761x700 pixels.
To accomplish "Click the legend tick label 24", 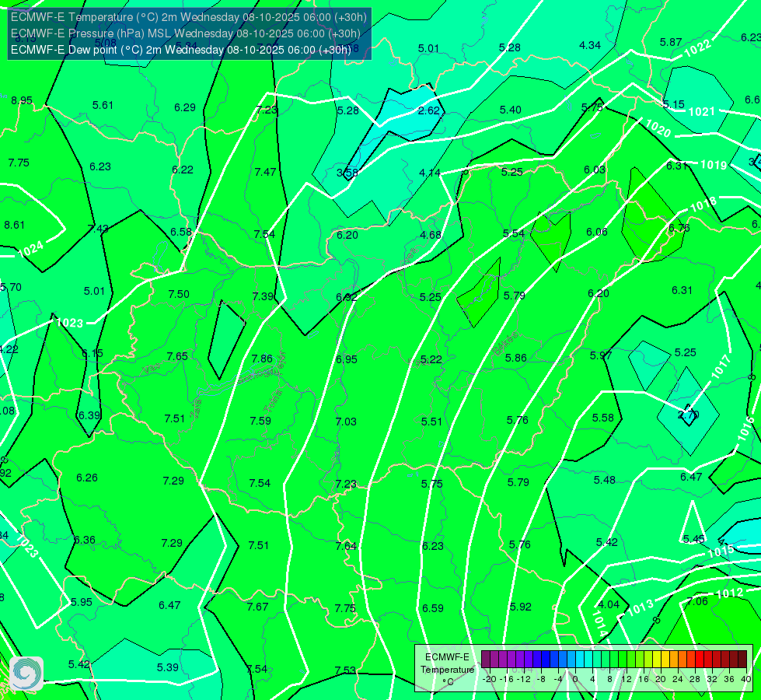I will [x=678, y=679].
